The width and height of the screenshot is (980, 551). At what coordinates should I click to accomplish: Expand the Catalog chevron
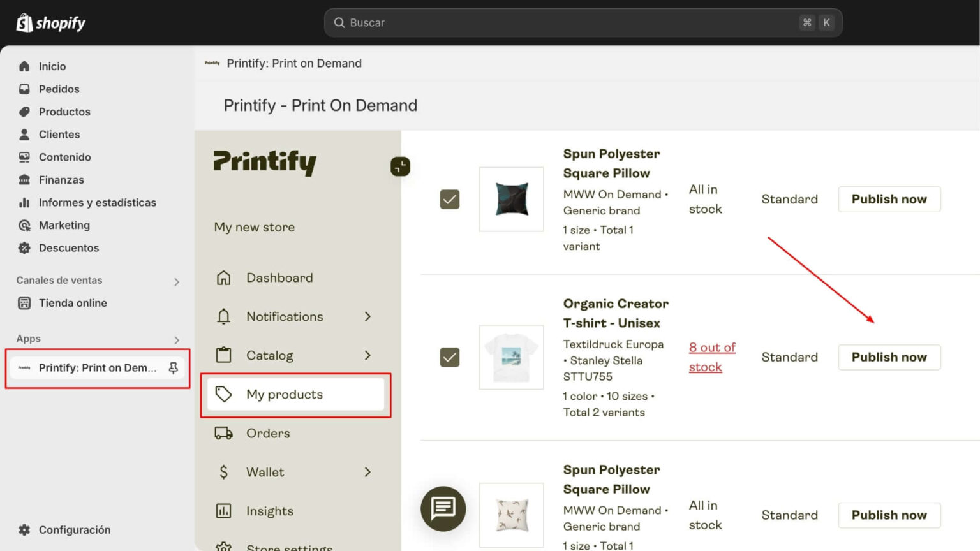pos(367,355)
